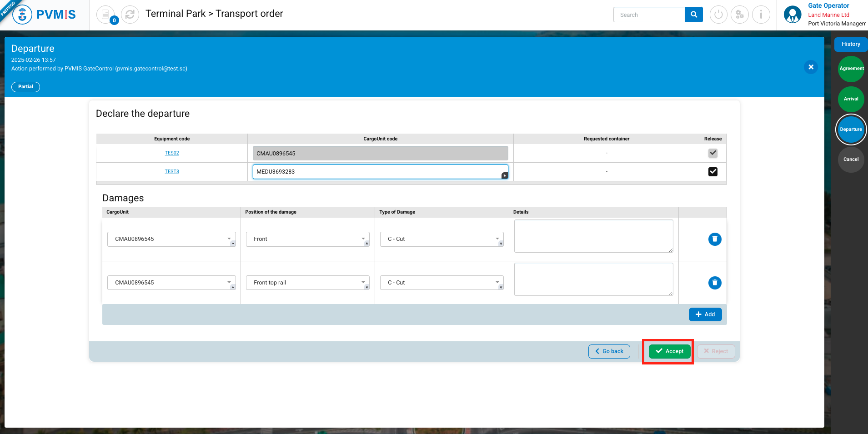This screenshot has width=868, height=434.
Task: Expand first row Type of Damage dropdown
Action: click(442, 239)
